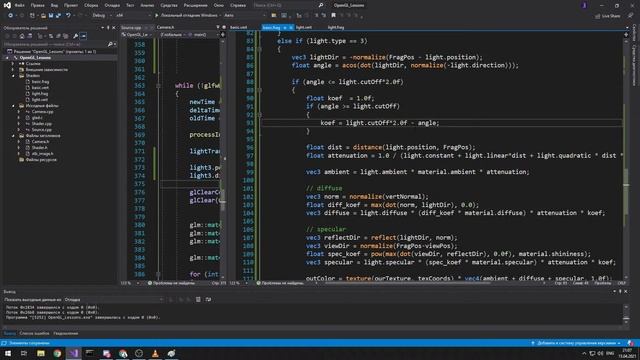640x360 pixels.
Task: Expand the Camera.cpp tree node
Action: tap(19, 112)
